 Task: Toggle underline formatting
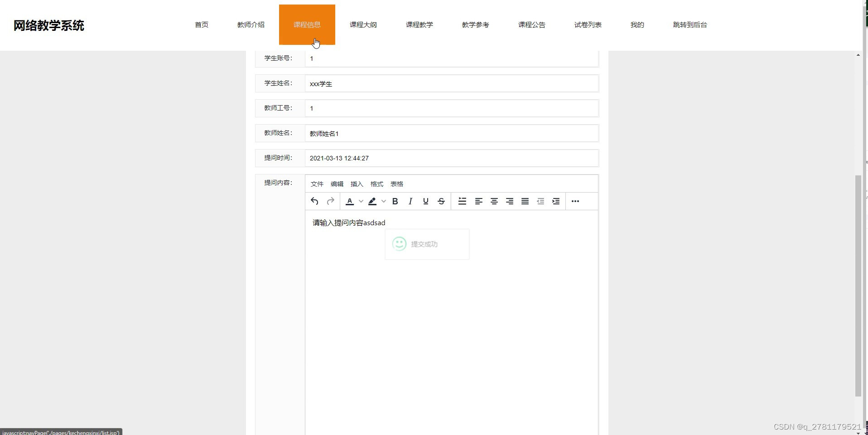click(x=426, y=201)
